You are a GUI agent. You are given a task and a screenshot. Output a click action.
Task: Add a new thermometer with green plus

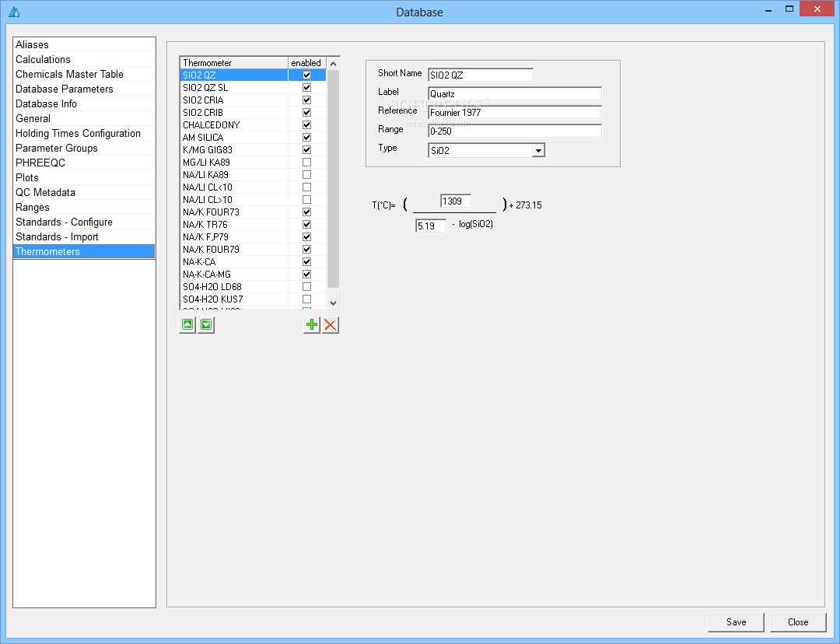point(312,324)
